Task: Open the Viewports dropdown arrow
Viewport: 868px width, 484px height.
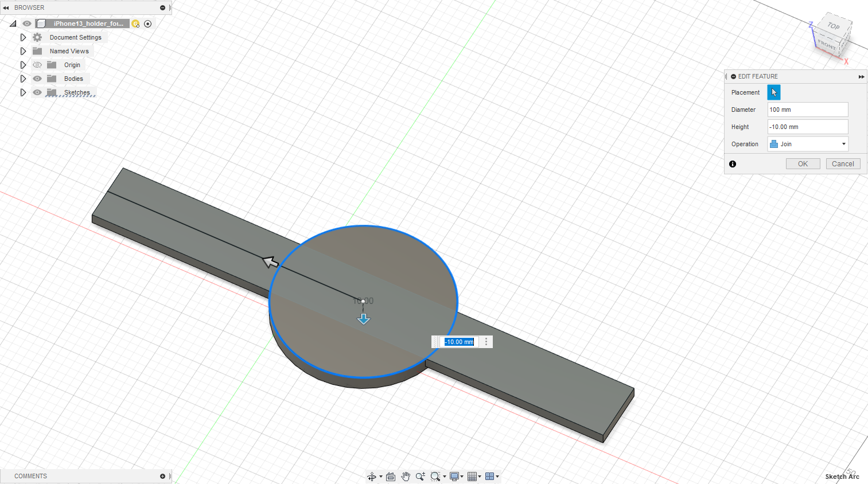Action: [497, 477]
